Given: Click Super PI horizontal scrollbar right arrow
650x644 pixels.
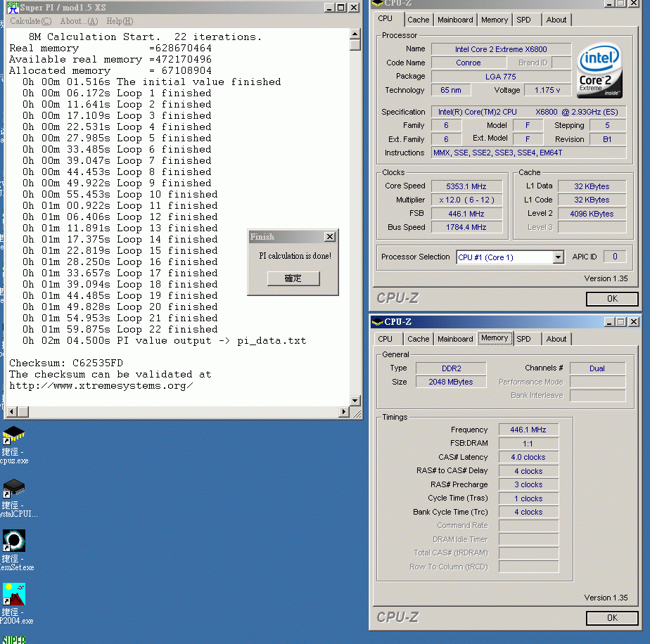Looking at the screenshot, I should click(344, 412).
